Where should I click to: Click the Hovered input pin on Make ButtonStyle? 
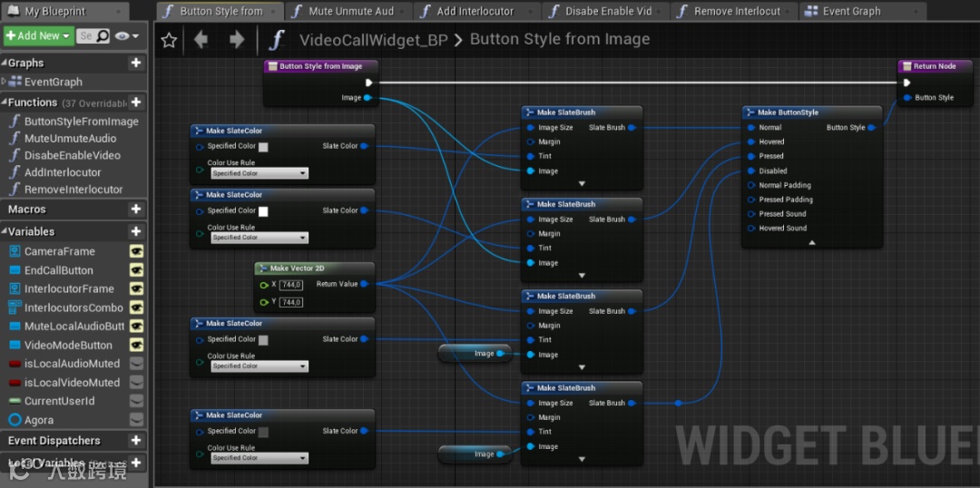pos(751,142)
